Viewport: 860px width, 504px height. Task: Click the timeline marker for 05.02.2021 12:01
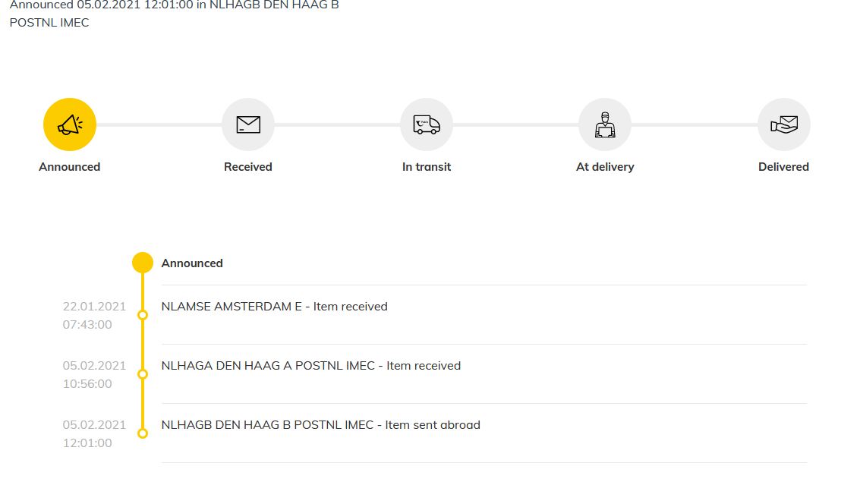[x=143, y=433]
